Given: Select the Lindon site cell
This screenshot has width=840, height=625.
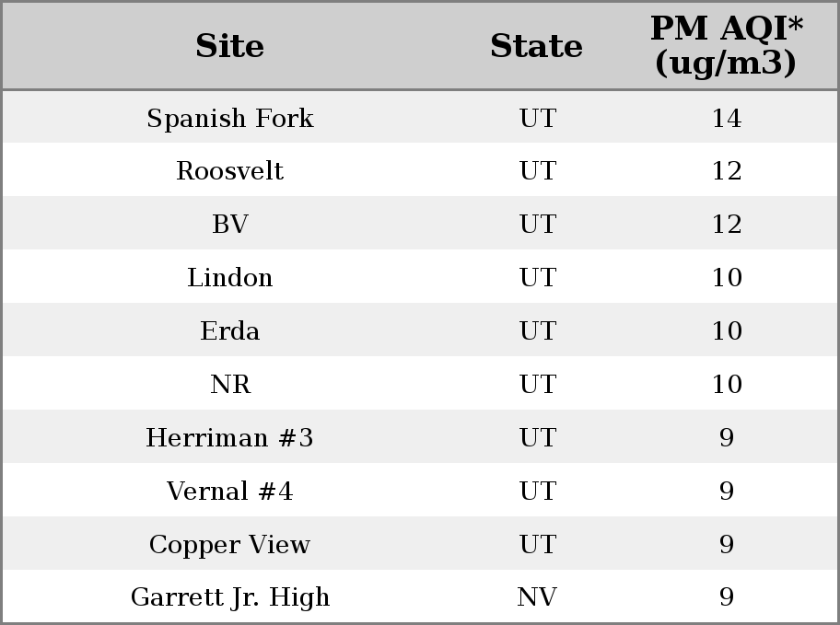Looking at the screenshot, I should pyautogui.click(x=230, y=277).
